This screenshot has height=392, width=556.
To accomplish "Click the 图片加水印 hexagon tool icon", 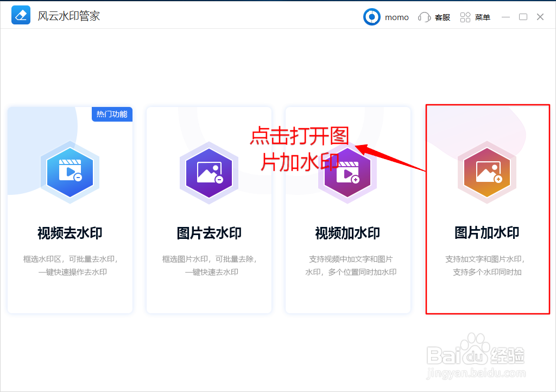I will coord(487,173).
